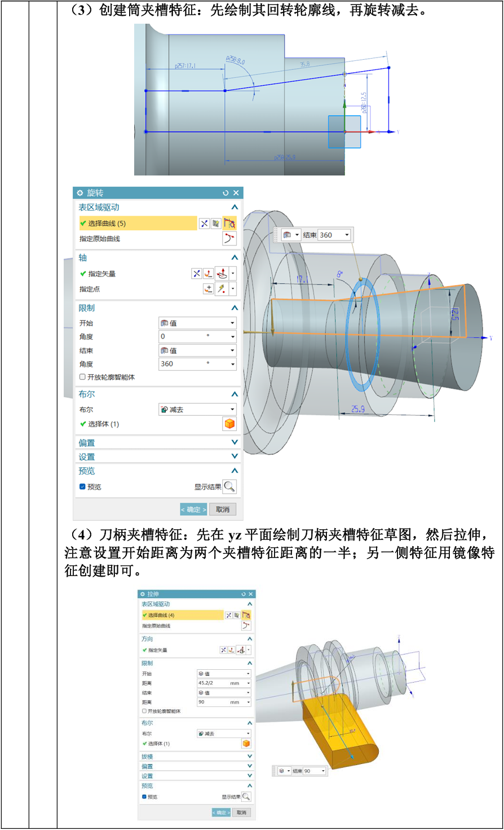
Task: Click the gear icon in 旋转 title bar
Action: [x=80, y=193]
